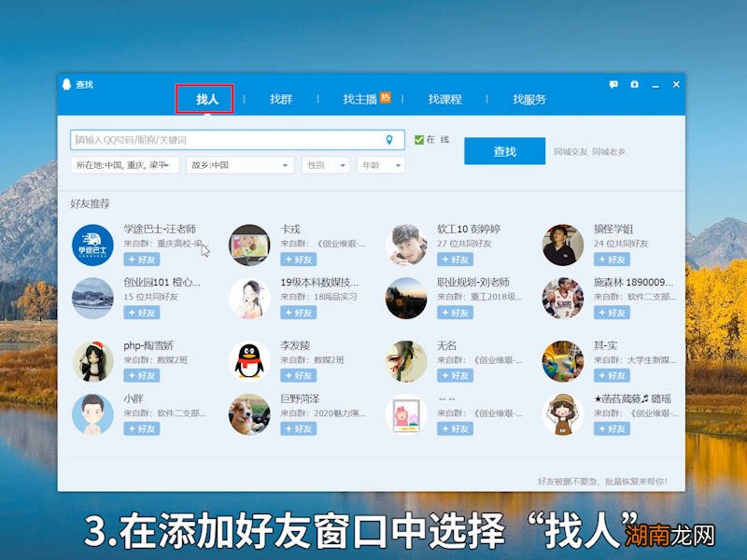The height and width of the screenshot is (560, 747).
Task: Add 施森林 as friend via 加好友
Action: (x=613, y=311)
